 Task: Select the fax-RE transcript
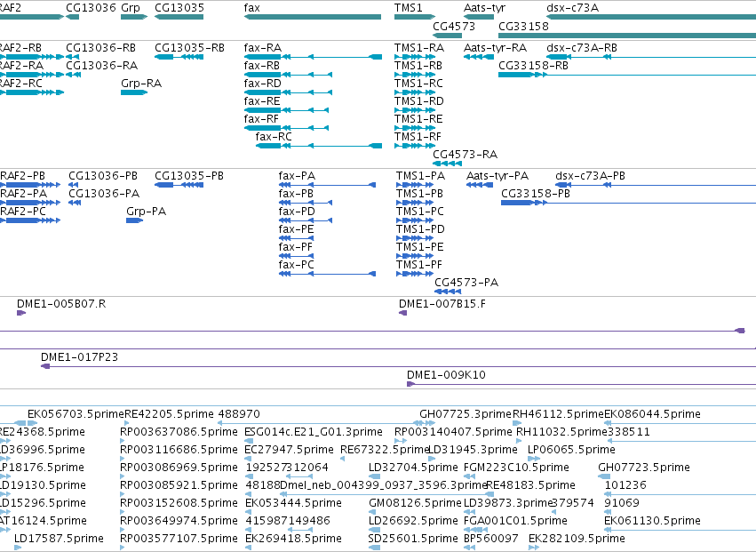click(262, 100)
